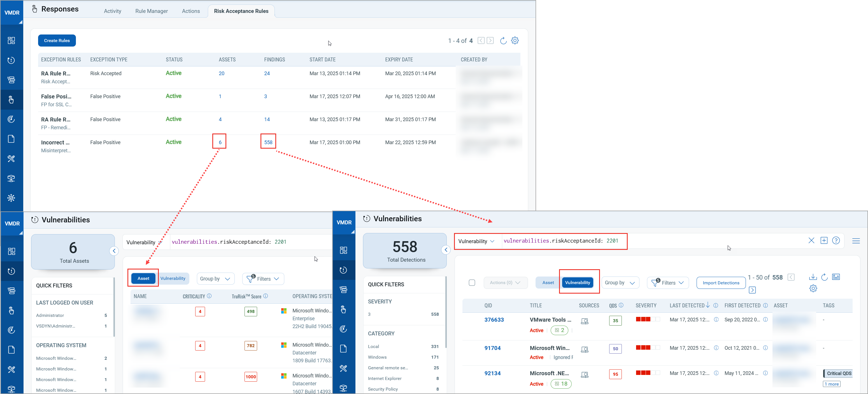The width and height of the screenshot is (868, 394).
Task: Toggle the view to Asset in the detections panel
Action: (547, 282)
